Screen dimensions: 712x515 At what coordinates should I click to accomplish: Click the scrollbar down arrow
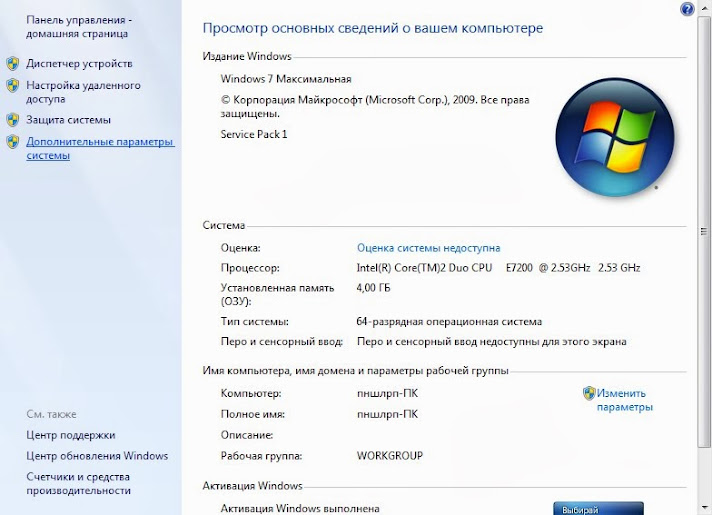(x=704, y=507)
